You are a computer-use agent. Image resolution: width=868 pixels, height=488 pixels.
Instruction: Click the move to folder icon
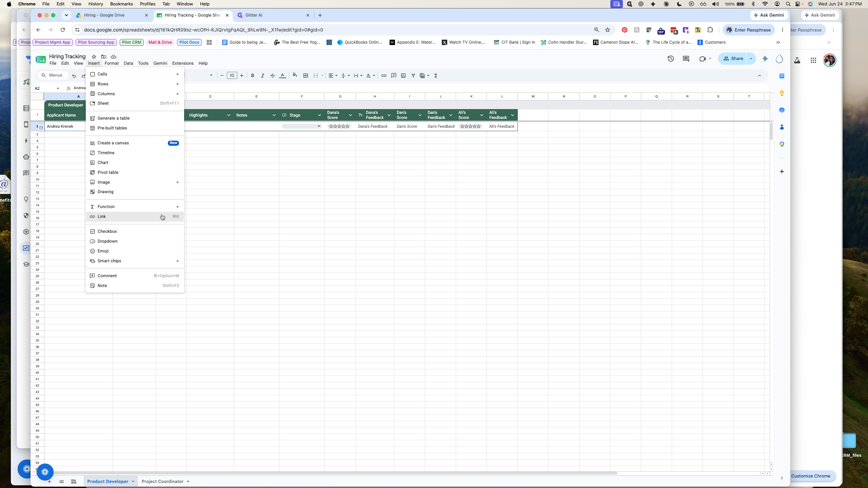(x=104, y=57)
